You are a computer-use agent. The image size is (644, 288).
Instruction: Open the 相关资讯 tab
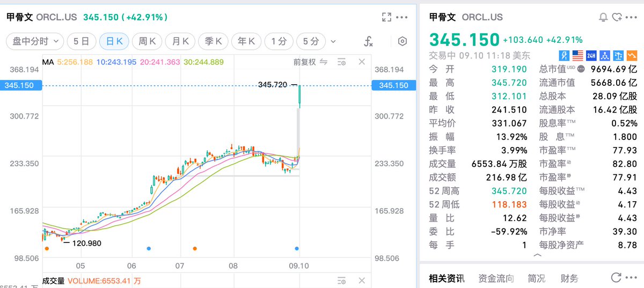pos(447,278)
